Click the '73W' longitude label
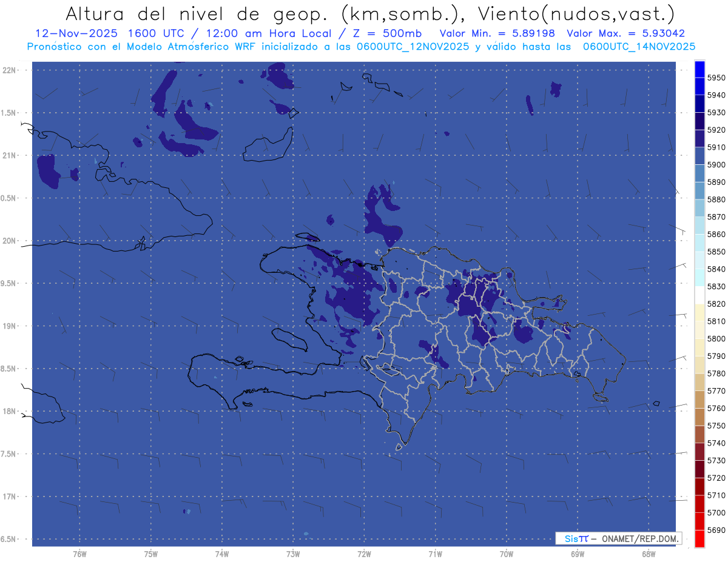 293,554
